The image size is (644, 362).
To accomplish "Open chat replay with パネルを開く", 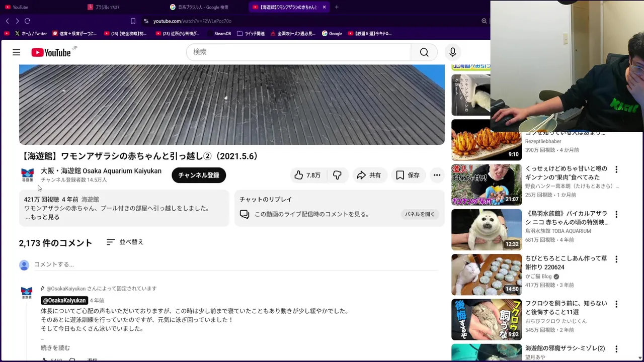I will coord(420,214).
